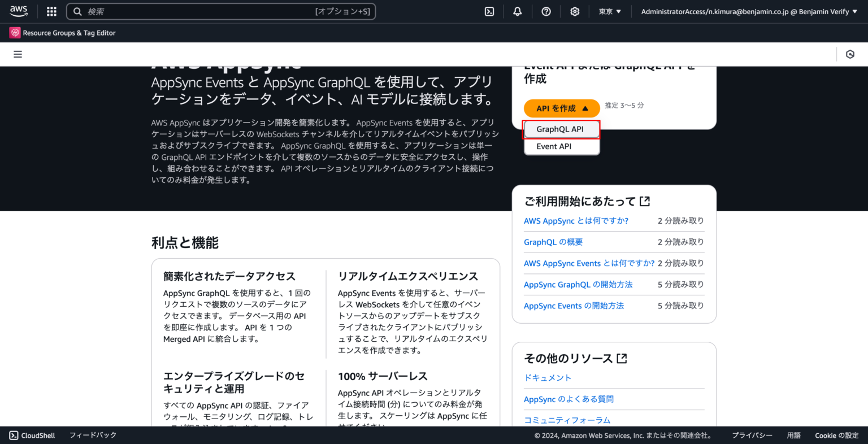Open the sidebar hamburger menu
This screenshot has width=868, height=444.
(x=18, y=54)
